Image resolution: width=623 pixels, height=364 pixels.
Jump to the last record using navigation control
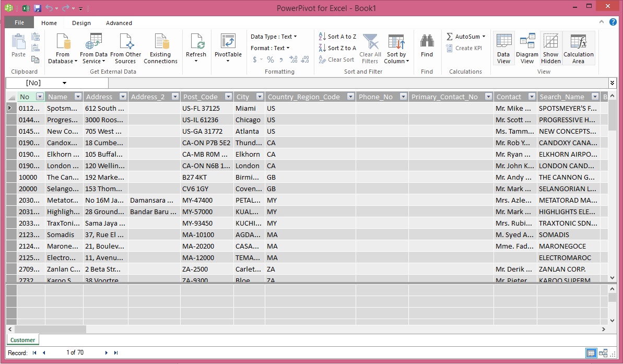115,353
